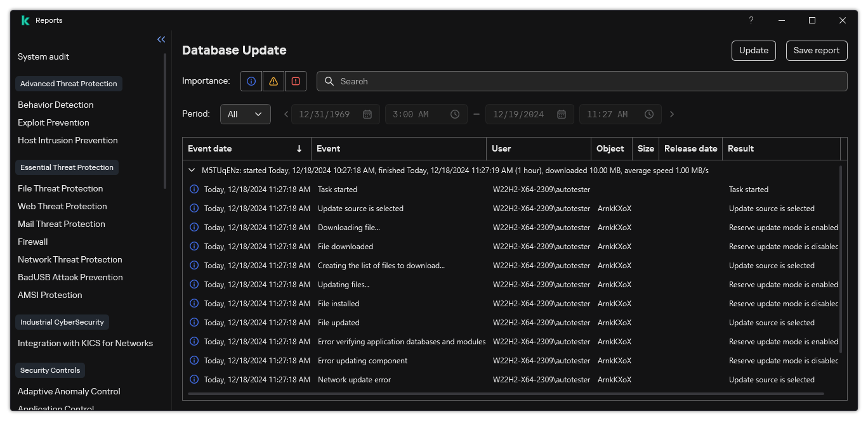This screenshot has width=868, height=421.
Task: Open the start date calendar picker icon
Action: click(x=367, y=114)
